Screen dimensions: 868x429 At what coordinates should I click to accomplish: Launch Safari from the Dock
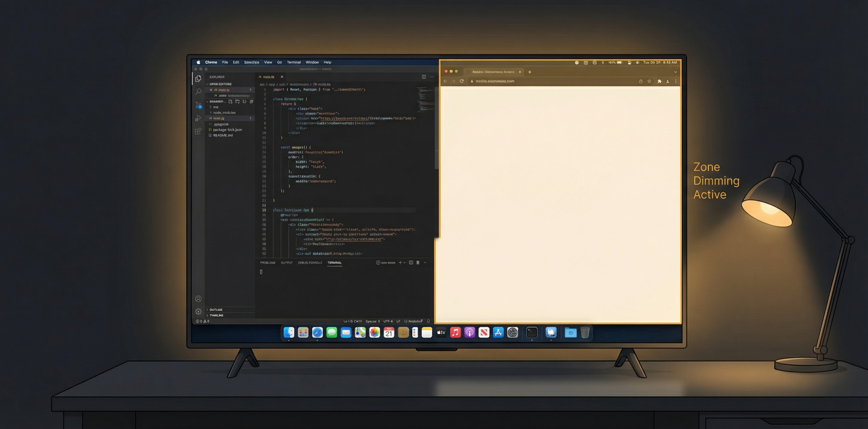click(x=317, y=333)
